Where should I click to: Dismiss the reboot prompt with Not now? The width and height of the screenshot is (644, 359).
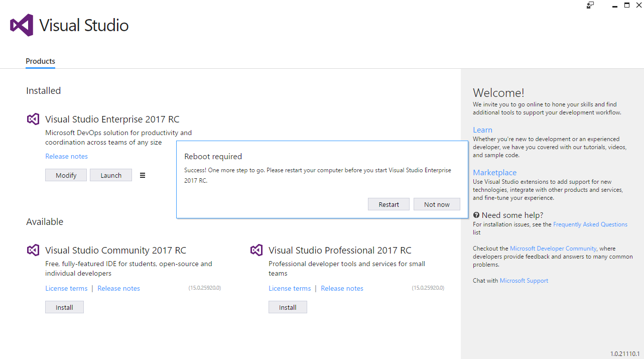[436, 204]
